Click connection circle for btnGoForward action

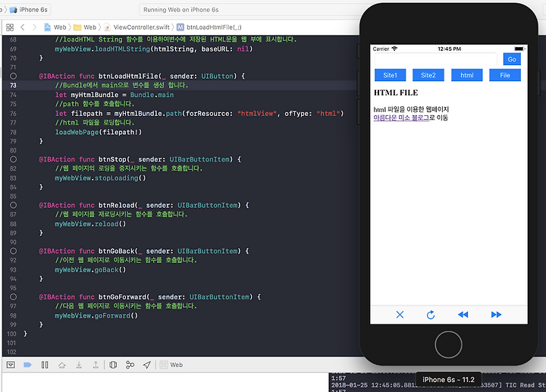[13, 297]
